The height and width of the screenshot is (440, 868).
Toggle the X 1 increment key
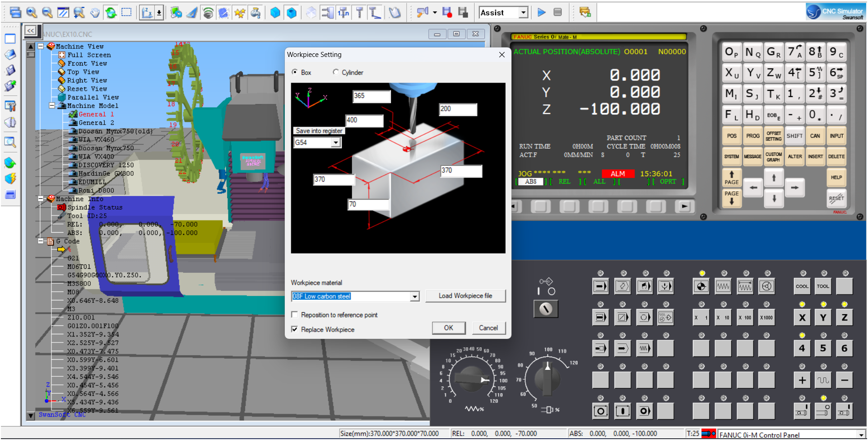click(701, 317)
